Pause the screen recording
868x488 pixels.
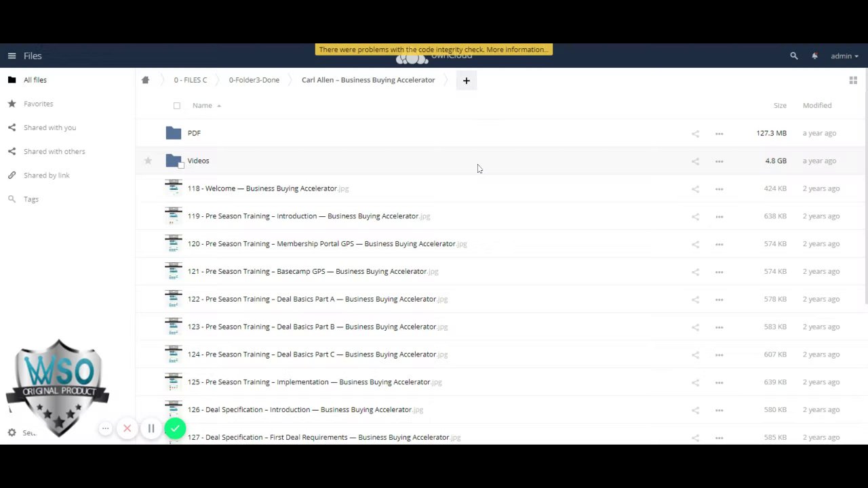pyautogui.click(x=151, y=428)
